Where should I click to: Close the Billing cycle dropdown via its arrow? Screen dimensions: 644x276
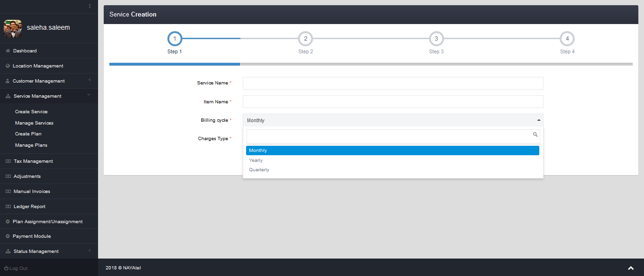tap(539, 120)
